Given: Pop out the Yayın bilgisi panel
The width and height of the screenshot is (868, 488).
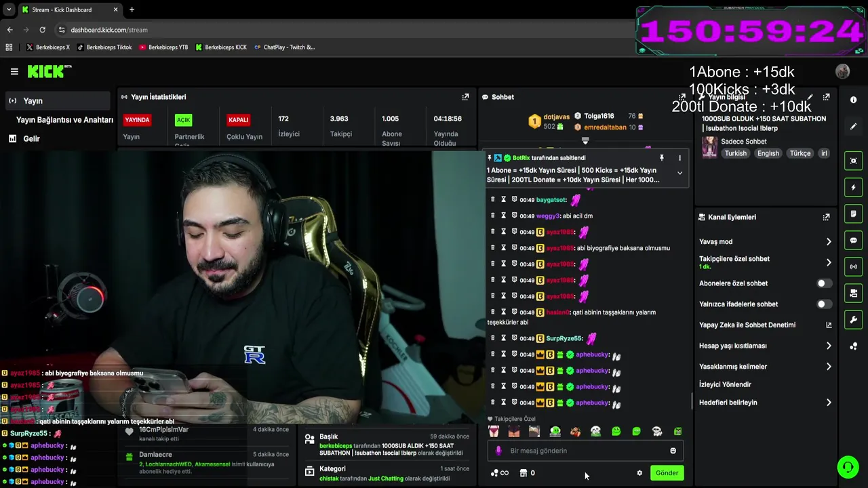Looking at the screenshot, I should point(826,97).
